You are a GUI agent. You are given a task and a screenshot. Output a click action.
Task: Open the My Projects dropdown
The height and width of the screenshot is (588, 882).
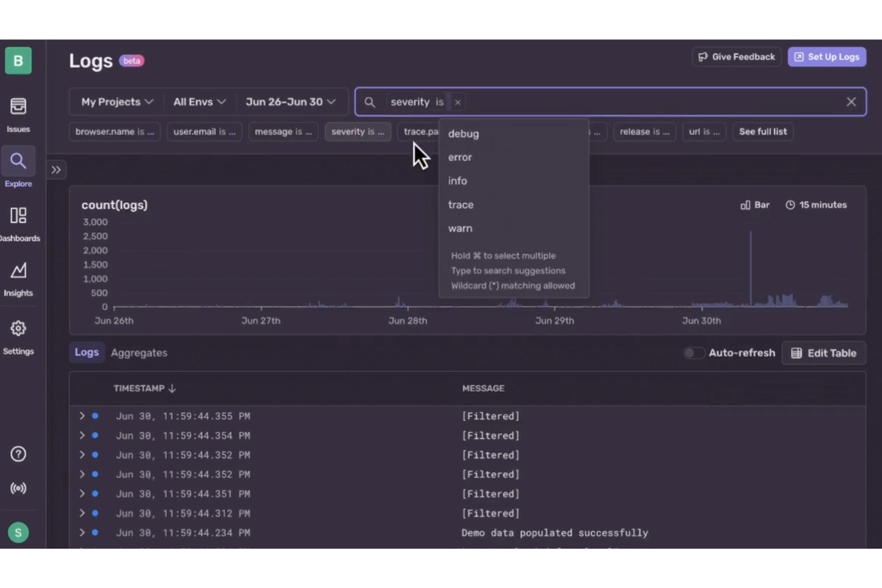[x=116, y=102]
